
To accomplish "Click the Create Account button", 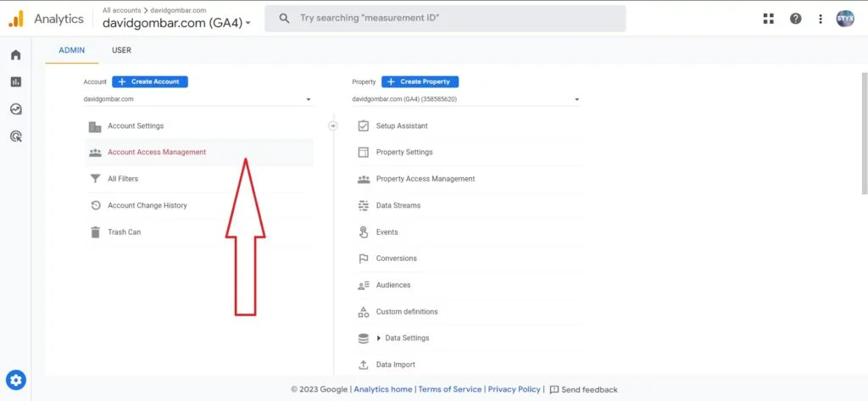I will point(149,82).
